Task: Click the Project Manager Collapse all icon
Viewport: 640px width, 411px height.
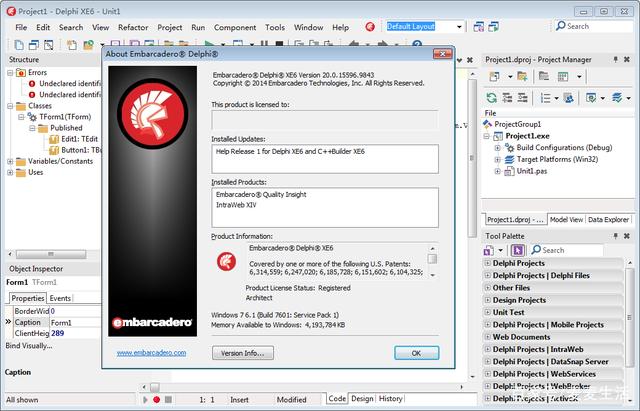Action: point(523,98)
